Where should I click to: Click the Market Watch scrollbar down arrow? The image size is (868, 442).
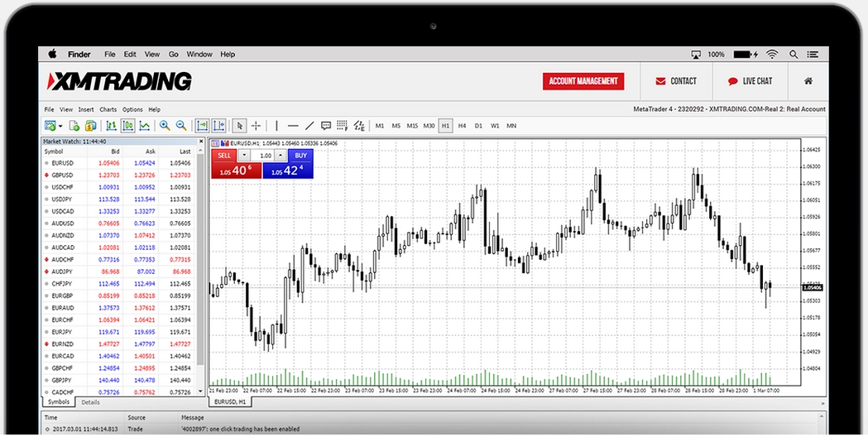[200, 392]
